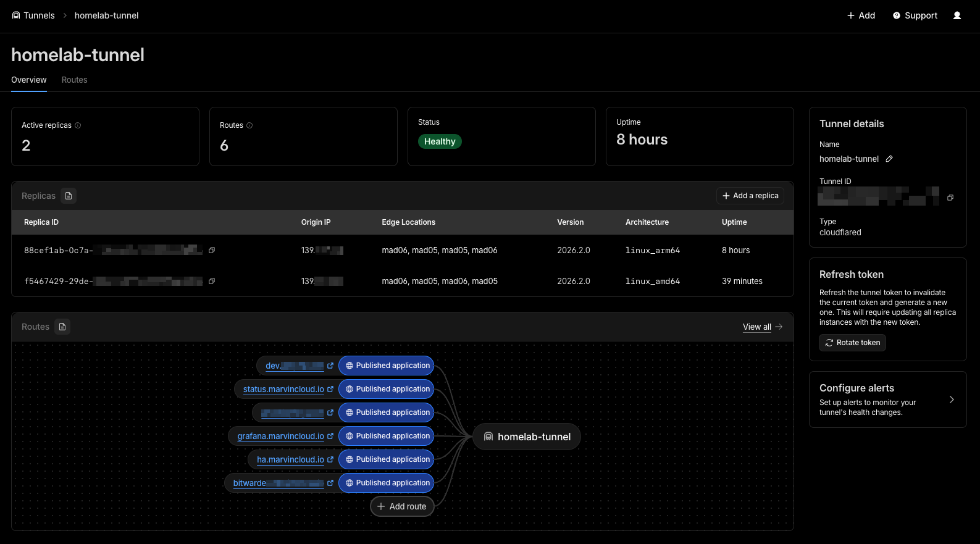Open the Replicas documentation icon
This screenshot has height=544, width=980.
point(69,196)
